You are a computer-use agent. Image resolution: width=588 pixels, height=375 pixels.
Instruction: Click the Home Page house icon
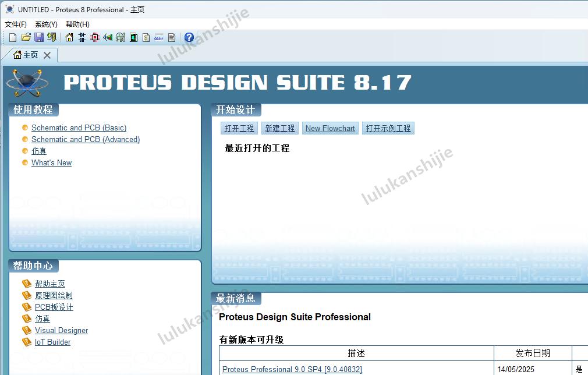69,37
